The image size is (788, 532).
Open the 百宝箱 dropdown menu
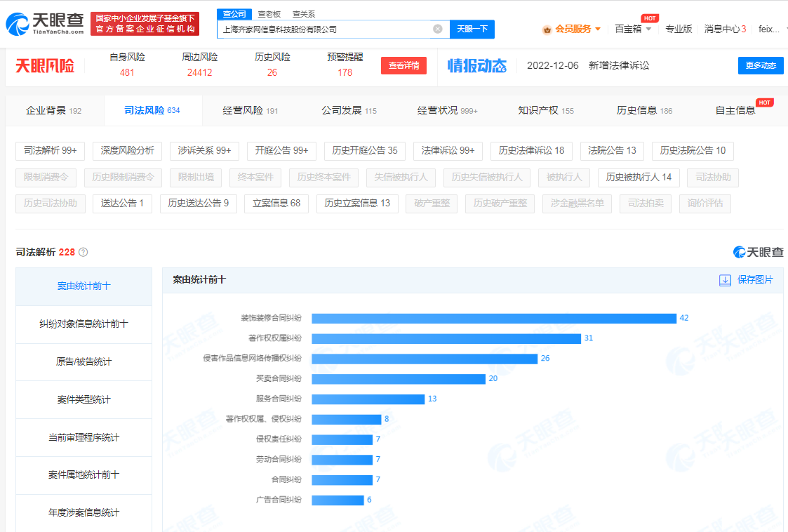click(633, 29)
